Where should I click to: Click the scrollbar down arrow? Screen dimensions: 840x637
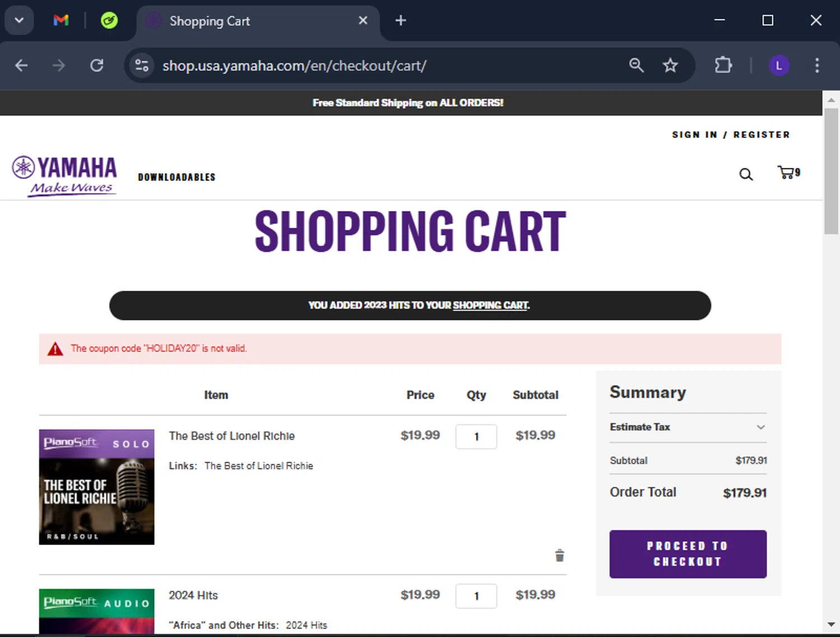(831, 625)
